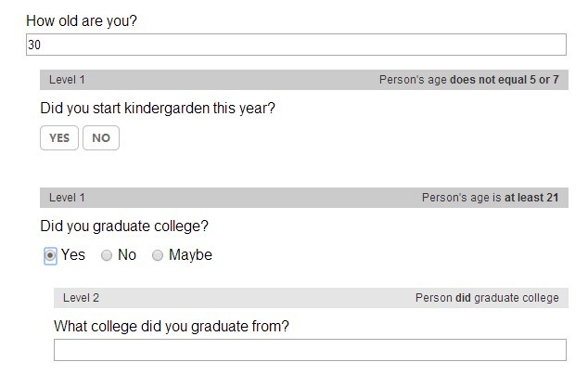Select the No radio button circle
The image size is (588, 388).
(108, 255)
